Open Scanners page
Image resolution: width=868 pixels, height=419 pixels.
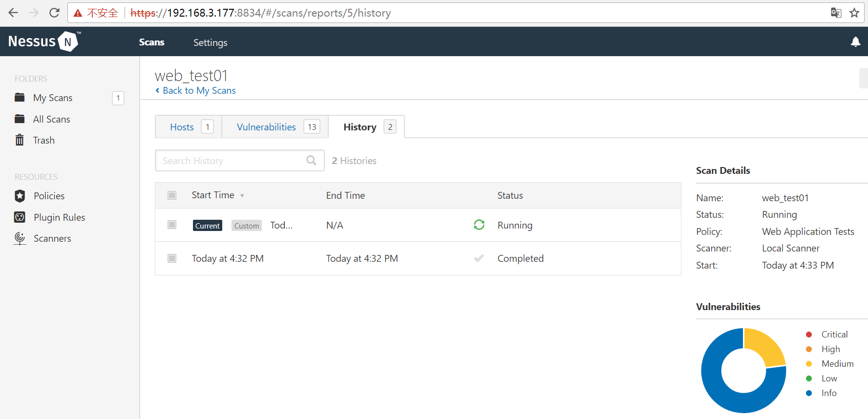[x=52, y=238]
